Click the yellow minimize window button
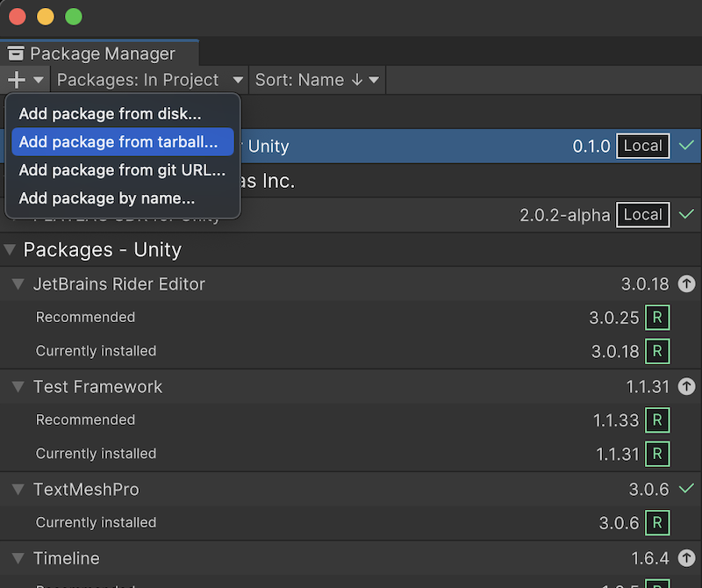Viewport: 702px width, 588px height. (x=46, y=17)
